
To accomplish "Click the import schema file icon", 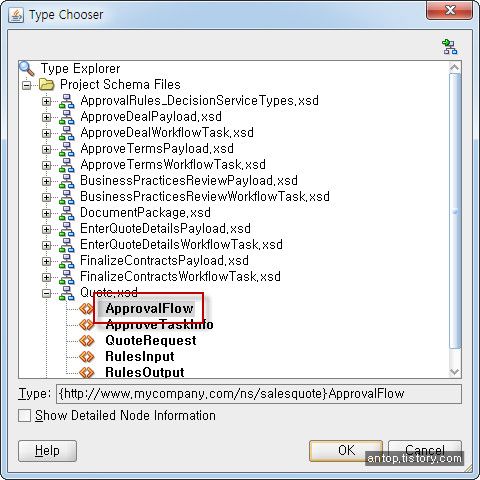I will click(450, 46).
